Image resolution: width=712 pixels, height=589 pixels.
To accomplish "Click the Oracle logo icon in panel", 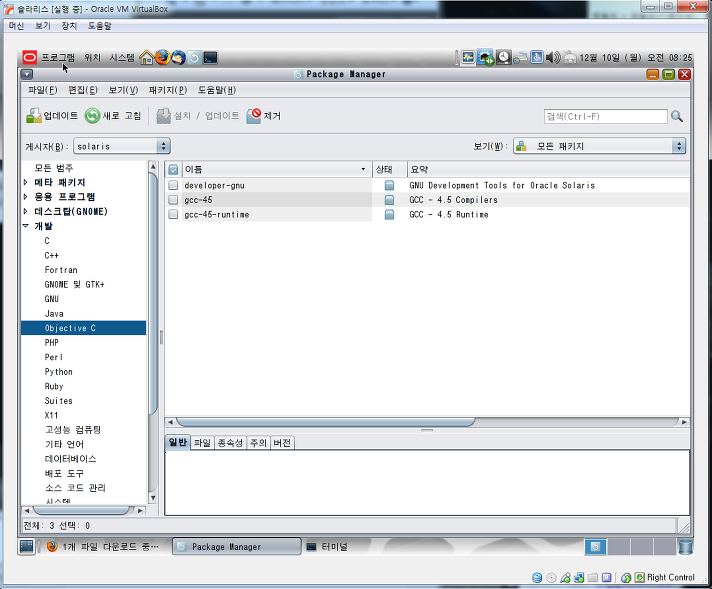I will tap(30, 58).
